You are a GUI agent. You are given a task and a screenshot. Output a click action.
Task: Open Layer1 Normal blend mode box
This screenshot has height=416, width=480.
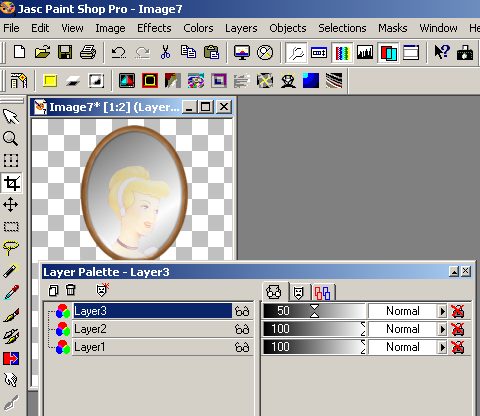[x=403, y=347]
